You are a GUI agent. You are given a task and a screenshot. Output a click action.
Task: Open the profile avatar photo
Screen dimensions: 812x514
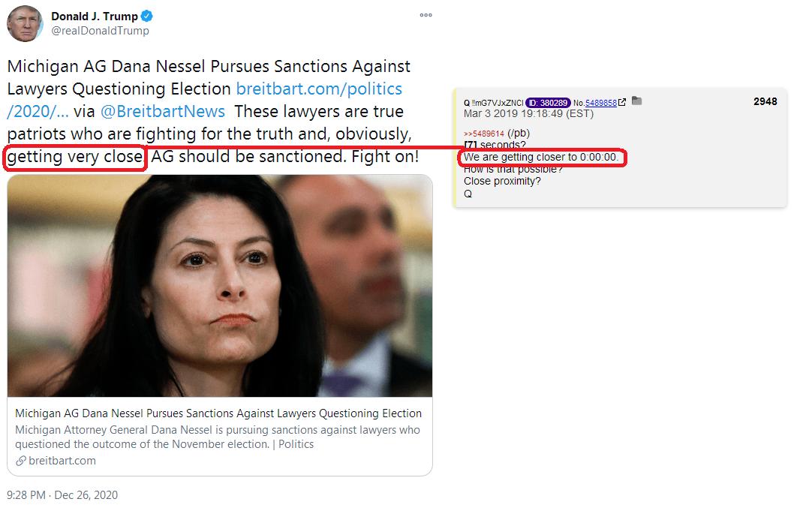(x=24, y=24)
